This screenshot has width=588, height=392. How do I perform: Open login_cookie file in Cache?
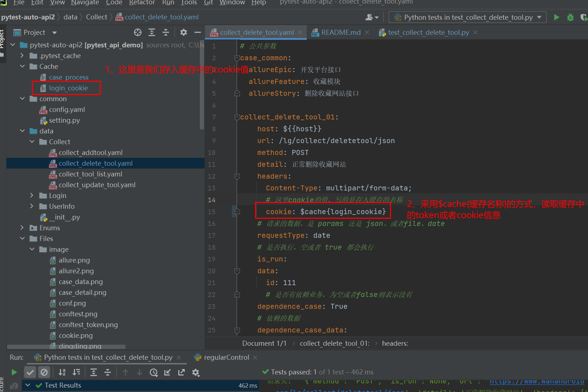68,88
